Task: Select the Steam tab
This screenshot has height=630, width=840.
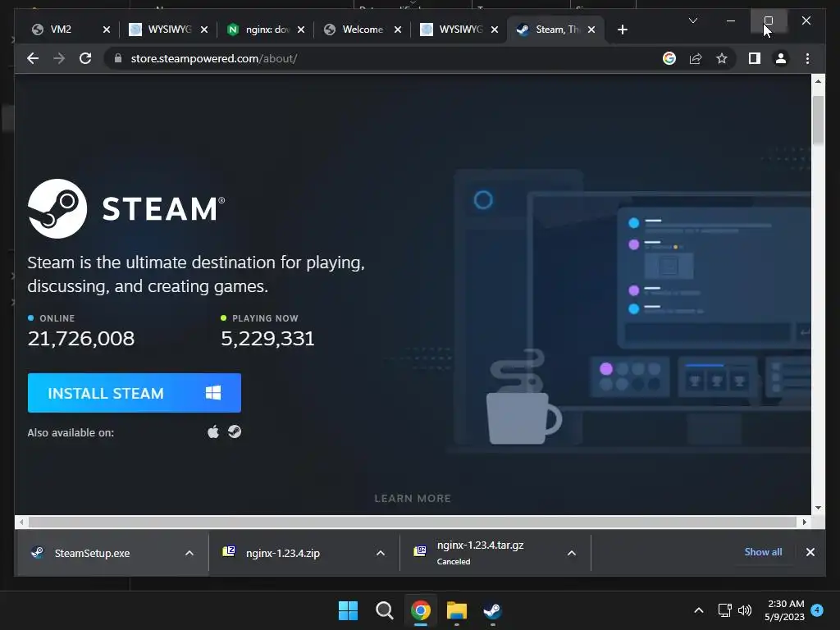Action: click(x=557, y=30)
